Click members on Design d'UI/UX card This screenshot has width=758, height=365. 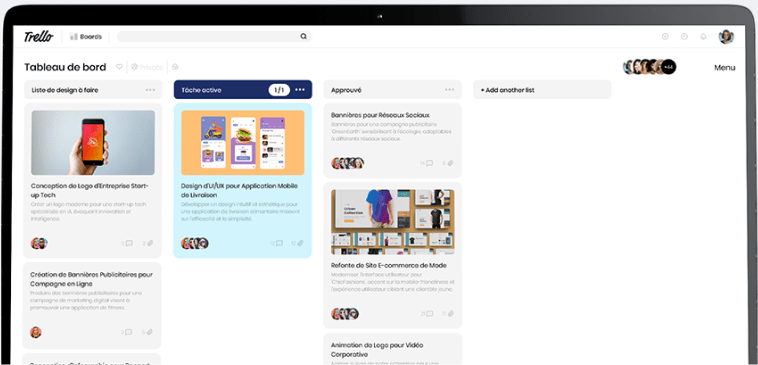tap(194, 243)
